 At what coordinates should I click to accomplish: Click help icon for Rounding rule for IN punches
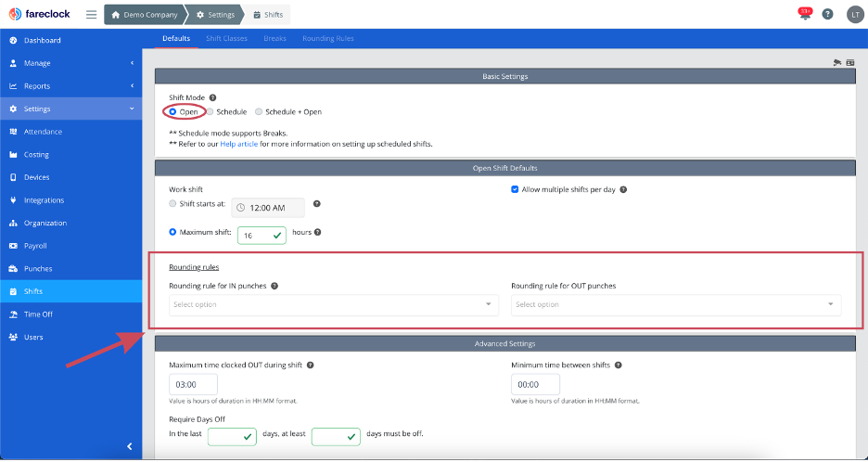[x=274, y=286]
